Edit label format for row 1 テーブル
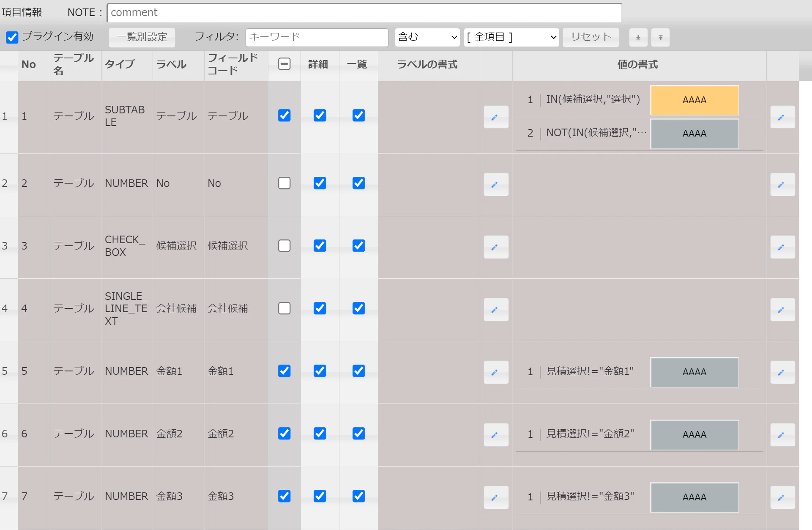Image resolution: width=812 pixels, height=530 pixels. [496, 117]
